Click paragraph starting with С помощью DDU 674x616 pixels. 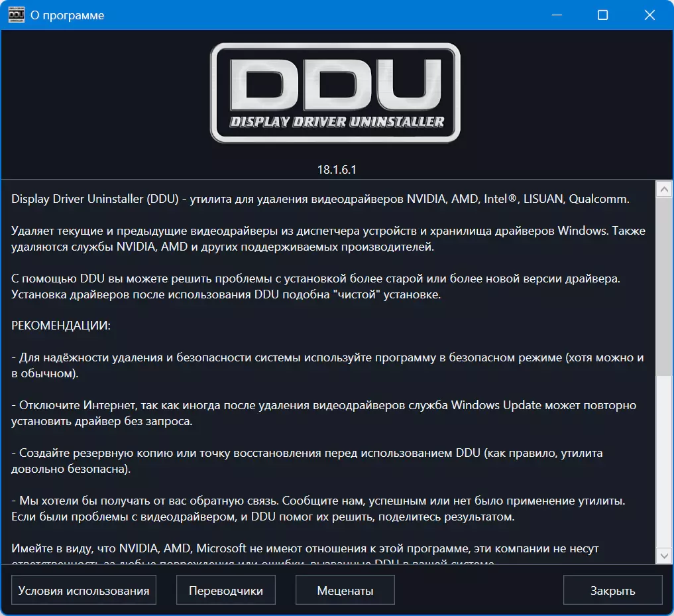pos(315,286)
